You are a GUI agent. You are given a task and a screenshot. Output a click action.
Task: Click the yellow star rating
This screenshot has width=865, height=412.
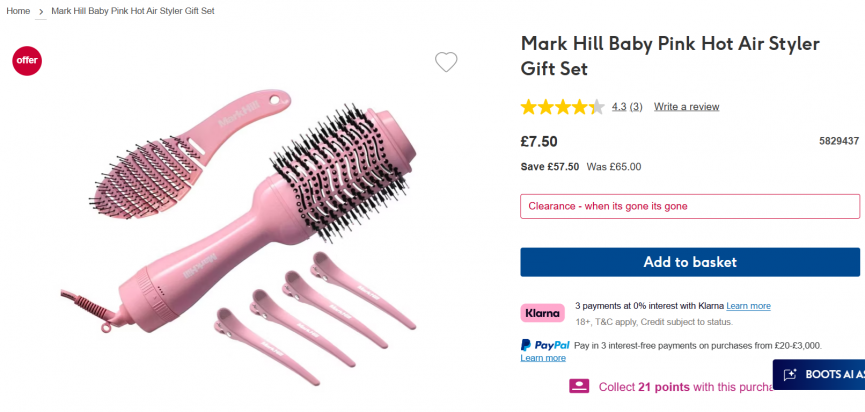(x=562, y=107)
